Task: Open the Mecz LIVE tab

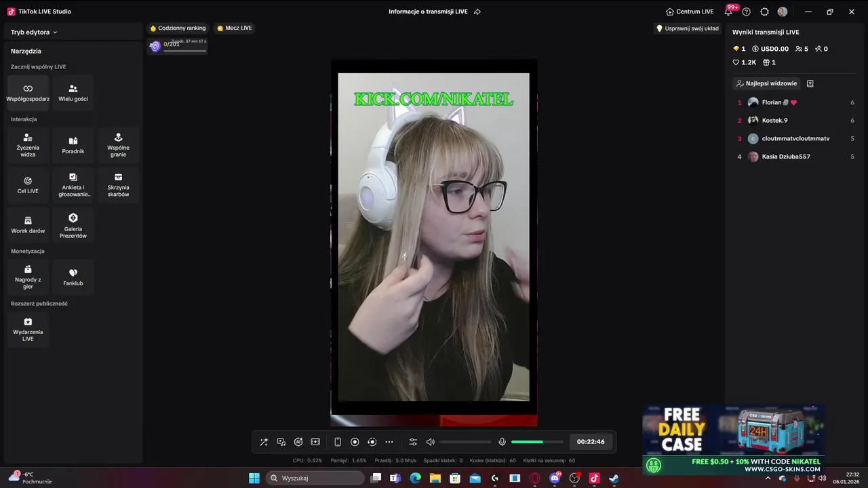Action: pyautogui.click(x=235, y=28)
